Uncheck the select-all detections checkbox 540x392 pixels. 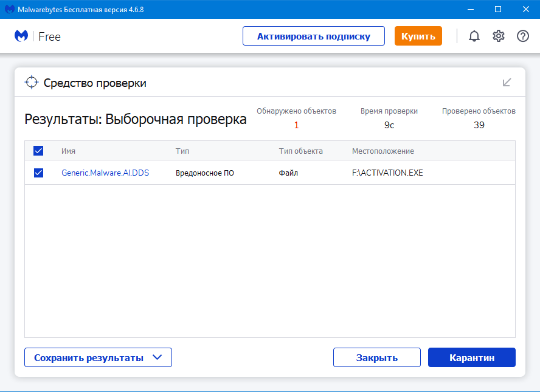coord(38,150)
